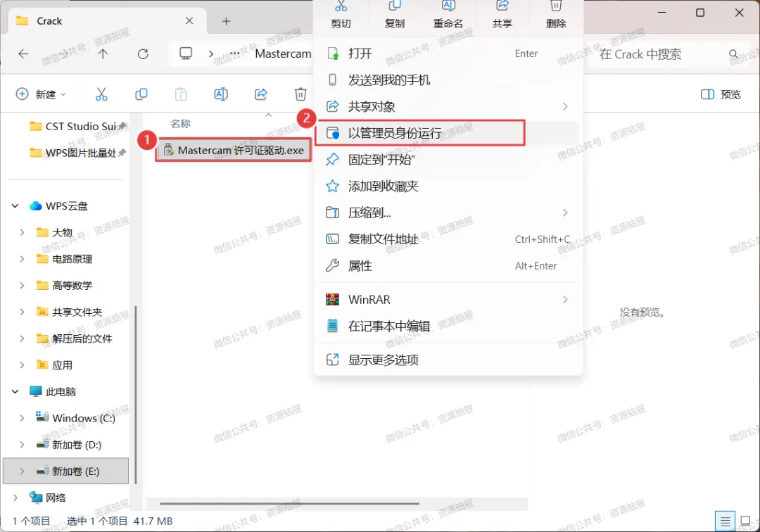Image resolution: width=760 pixels, height=532 pixels.
Task: Expand the 电路原理 folder node
Action: point(22,259)
